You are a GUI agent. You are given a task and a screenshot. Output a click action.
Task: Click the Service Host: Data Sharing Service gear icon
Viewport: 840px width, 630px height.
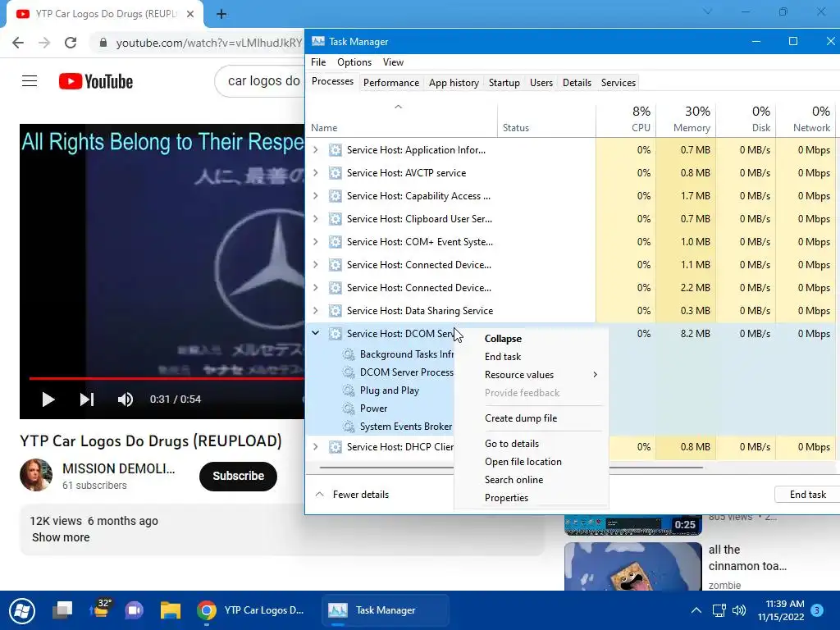pyautogui.click(x=336, y=311)
